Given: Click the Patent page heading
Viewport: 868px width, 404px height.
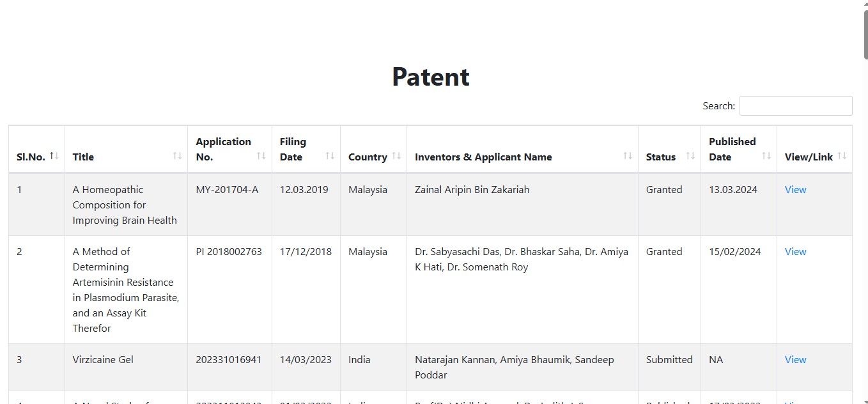Looking at the screenshot, I should coord(431,77).
